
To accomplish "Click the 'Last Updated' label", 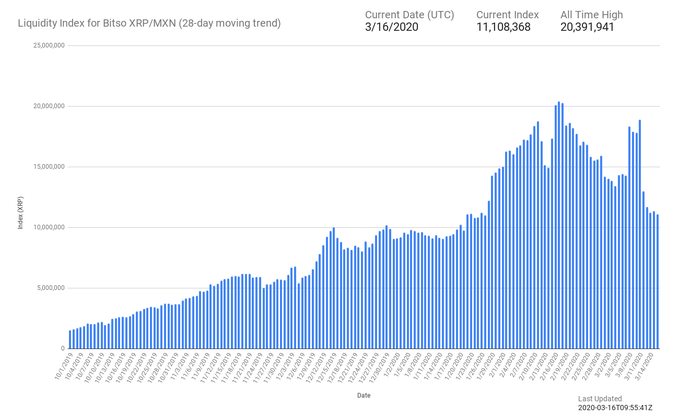I will click(x=600, y=399).
